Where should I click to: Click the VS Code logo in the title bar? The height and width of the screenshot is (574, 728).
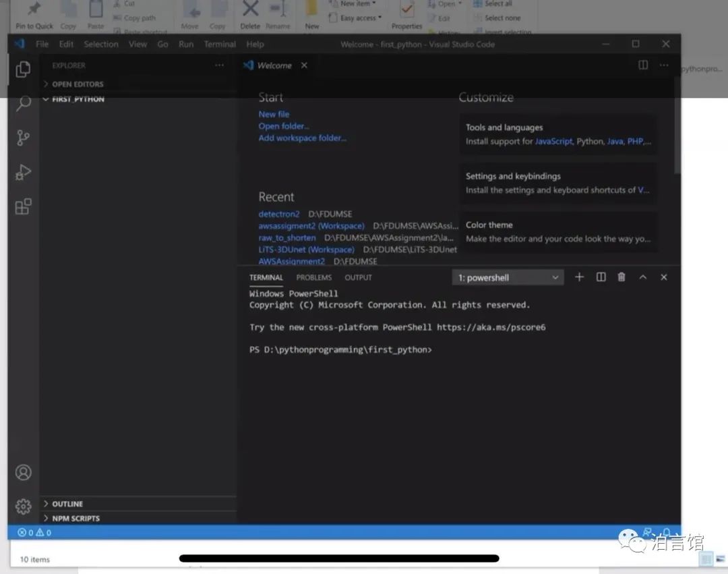20,44
